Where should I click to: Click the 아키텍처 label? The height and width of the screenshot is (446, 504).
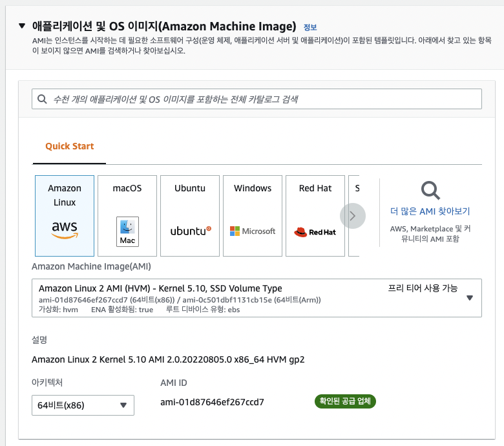coord(47,383)
